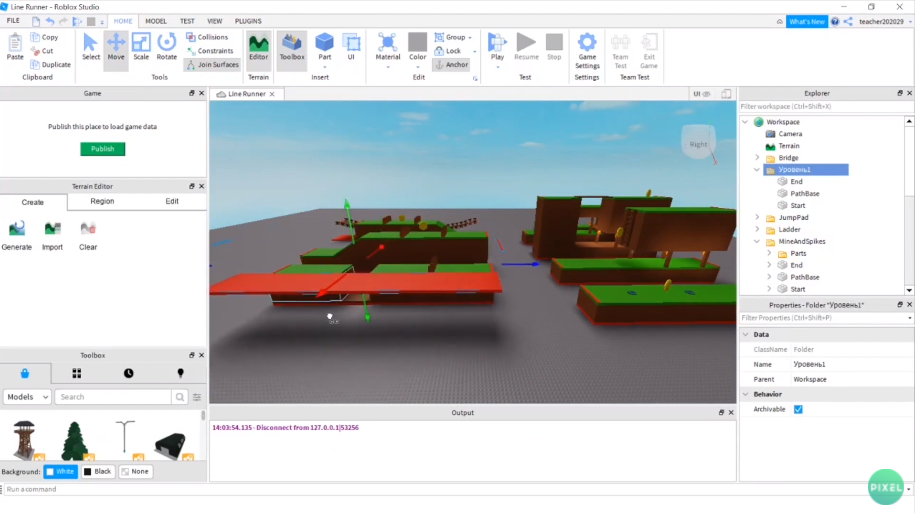915x513 pixels.
Task: Search the Toolbox with magnifier icon
Action: click(180, 397)
